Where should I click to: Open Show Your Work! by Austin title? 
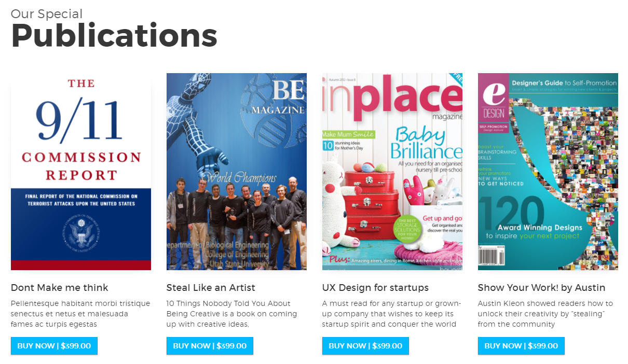[542, 288]
